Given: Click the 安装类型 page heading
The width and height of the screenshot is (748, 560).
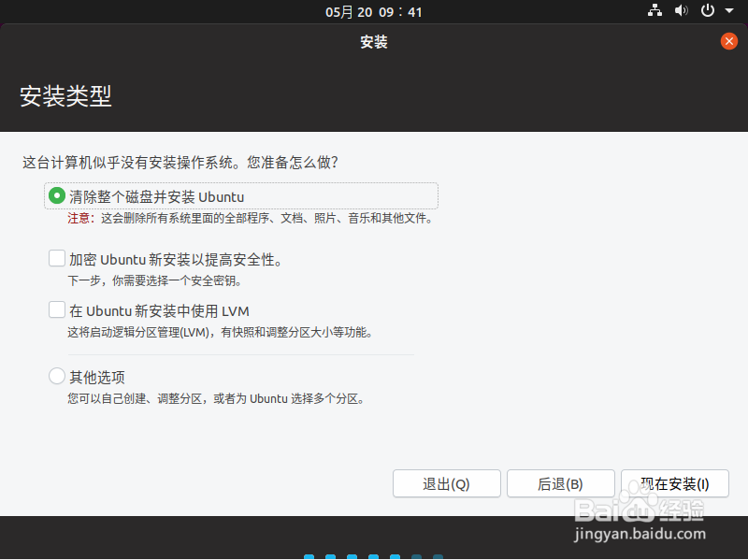Looking at the screenshot, I should pos(65,96).
